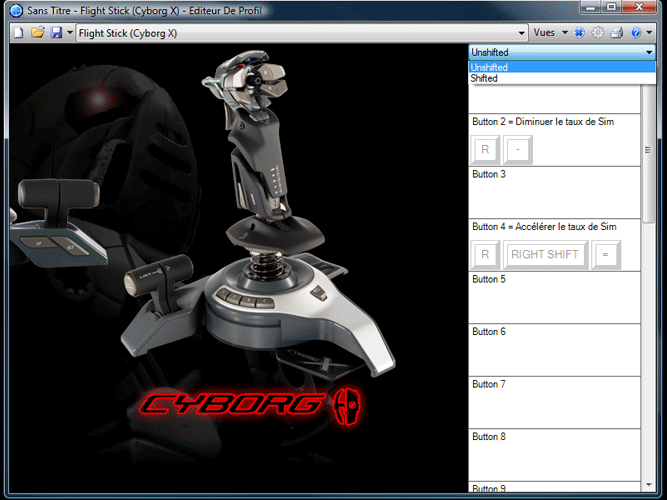Select the Button 6 cell
Image resolution: width=667 pixels, height=500 pixels.
pos(555,350)
